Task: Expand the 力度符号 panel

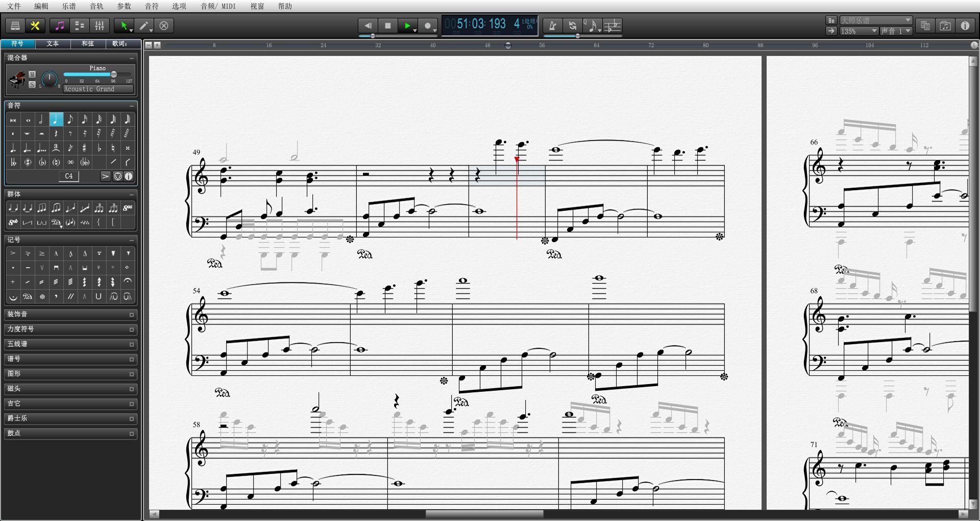Action: pos(132,329)
